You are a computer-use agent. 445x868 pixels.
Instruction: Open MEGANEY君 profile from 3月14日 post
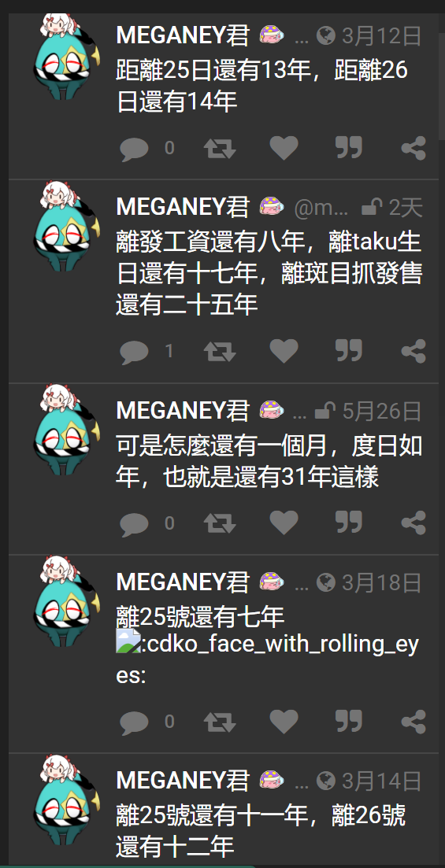pos(183,781)
